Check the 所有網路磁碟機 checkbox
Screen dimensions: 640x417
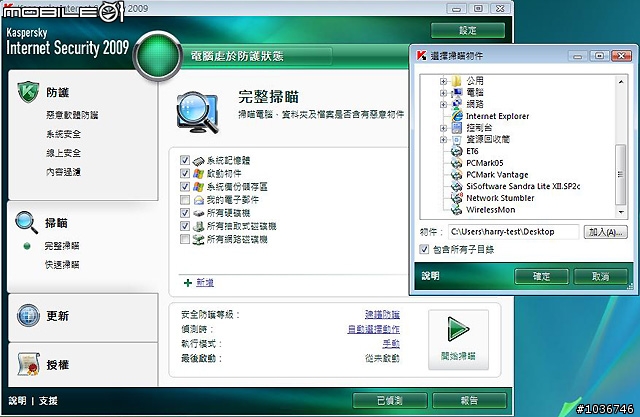(185, 239)
